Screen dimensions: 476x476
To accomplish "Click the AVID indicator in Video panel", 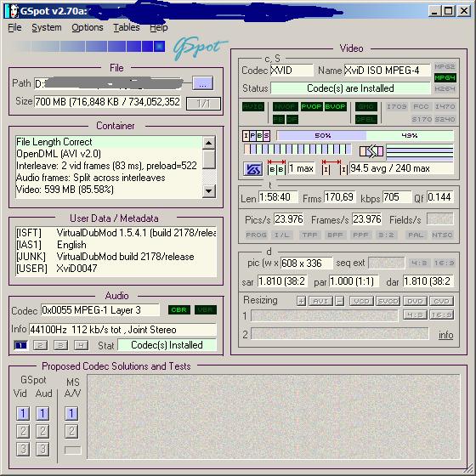I will (x=253, y=107).
